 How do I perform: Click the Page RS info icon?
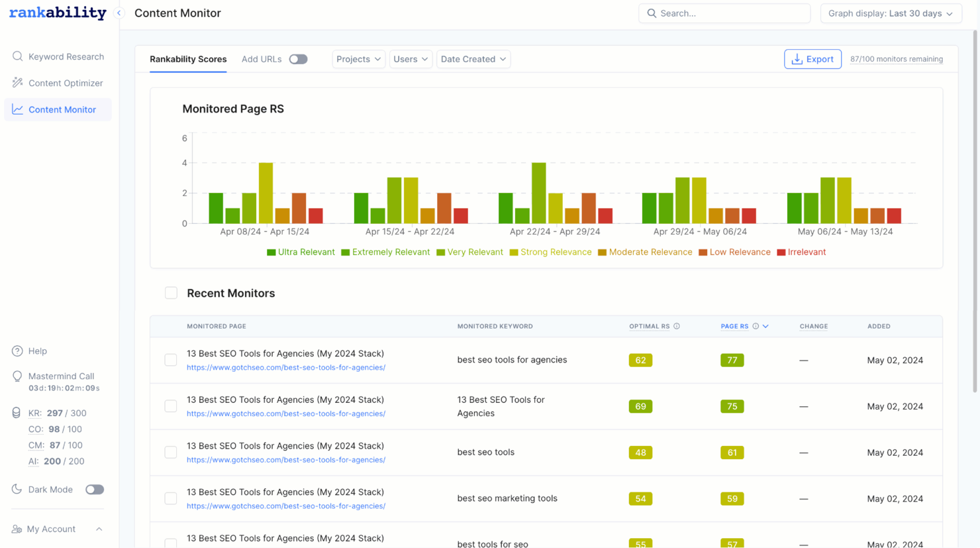tap(756, 326)
